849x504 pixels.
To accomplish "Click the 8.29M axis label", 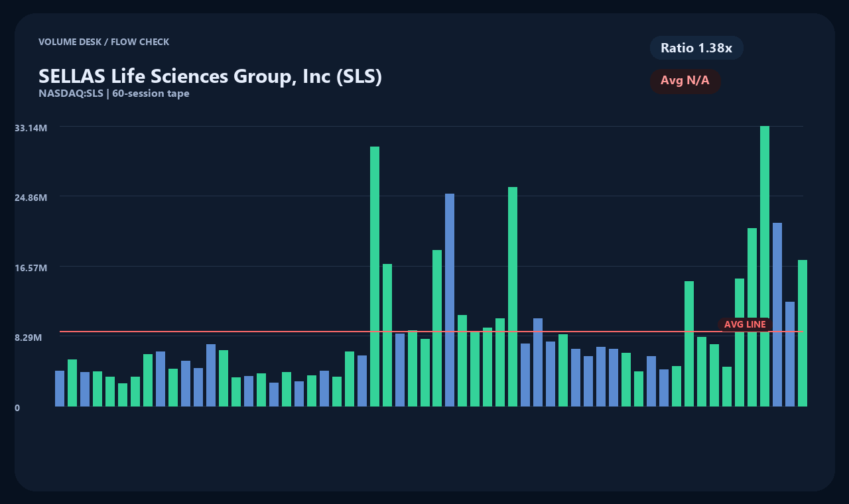I will pyautogui.click(x=29, y=338).
